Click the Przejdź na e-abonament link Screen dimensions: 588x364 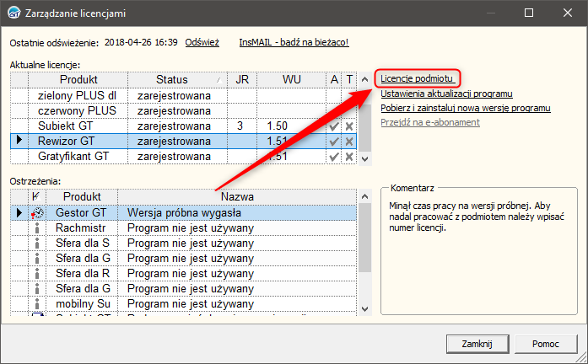point(430,122)
